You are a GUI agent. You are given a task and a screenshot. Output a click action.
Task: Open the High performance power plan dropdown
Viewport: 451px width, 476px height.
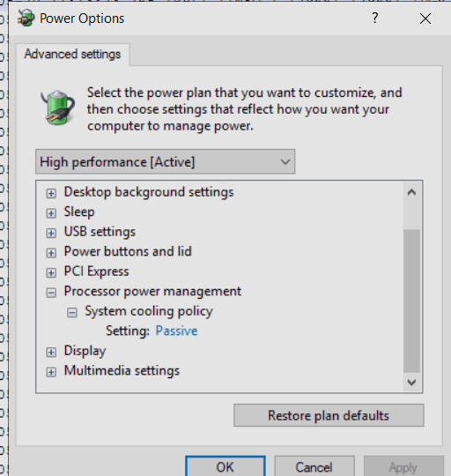tap(165, 162)
